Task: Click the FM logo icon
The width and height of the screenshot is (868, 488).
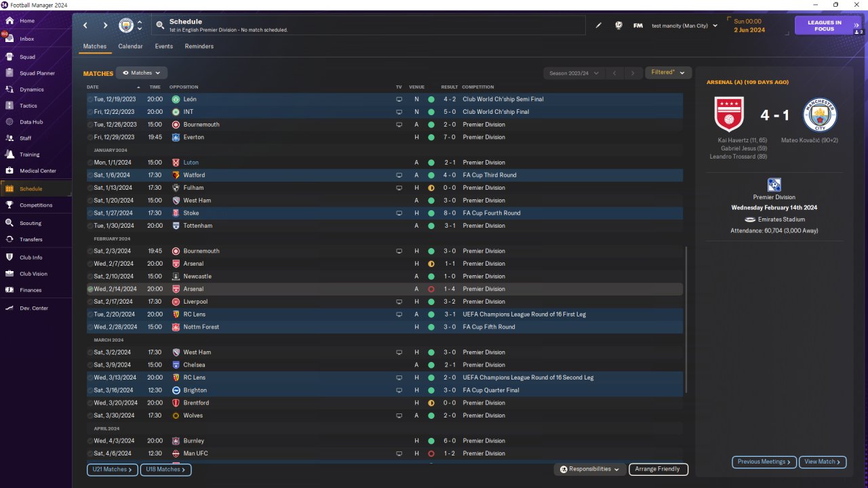Action: [x=638, y=26]
